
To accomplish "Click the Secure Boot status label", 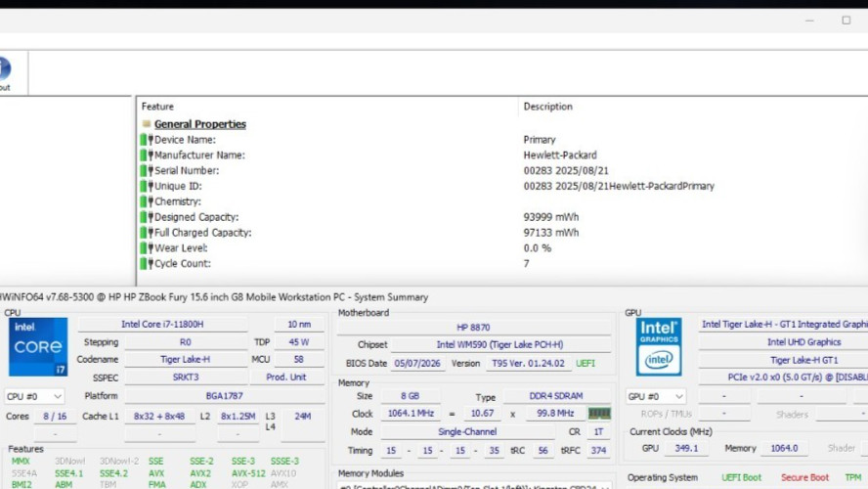I will tap(804, 477).
